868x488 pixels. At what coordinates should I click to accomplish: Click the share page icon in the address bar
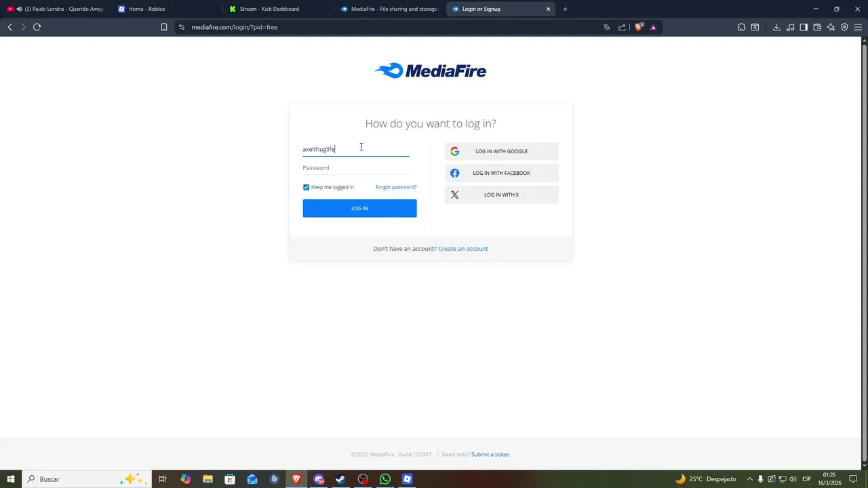tap(622, 27)
